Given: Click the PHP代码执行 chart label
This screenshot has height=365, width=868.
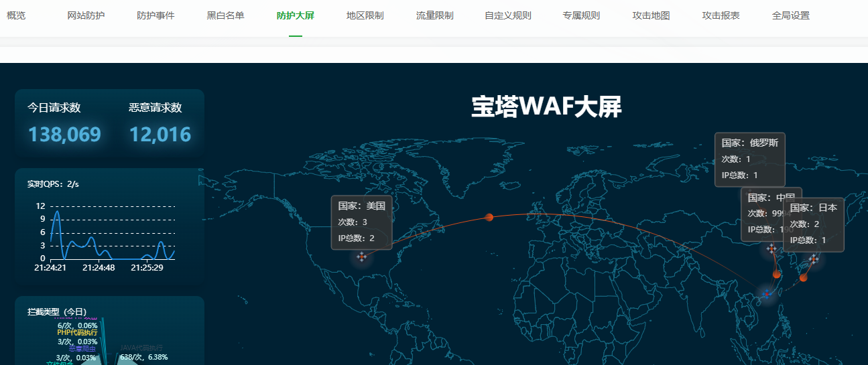Looking at the screenshot, I should point(77,332).
